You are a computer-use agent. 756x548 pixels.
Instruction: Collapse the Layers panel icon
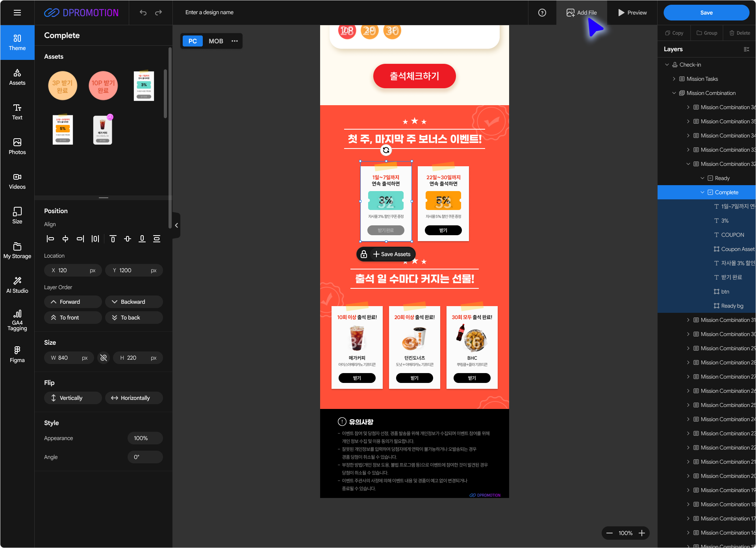coord(746,49)
